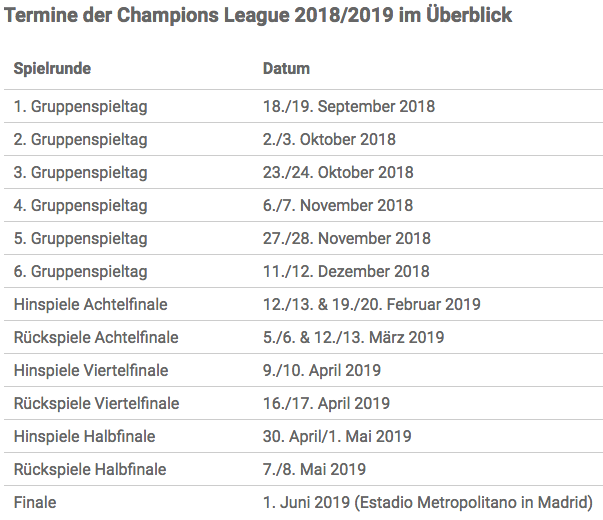This screenshot has width=603, height=520.
Task: Click the 7./8. Mai 2019 date
Action: point(315,470)
